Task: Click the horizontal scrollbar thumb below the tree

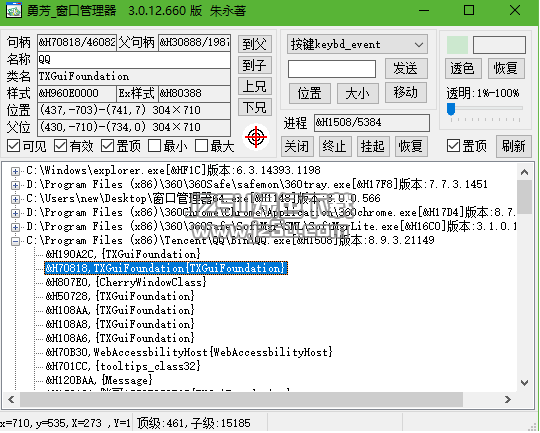Action: [x=241, y=399]
